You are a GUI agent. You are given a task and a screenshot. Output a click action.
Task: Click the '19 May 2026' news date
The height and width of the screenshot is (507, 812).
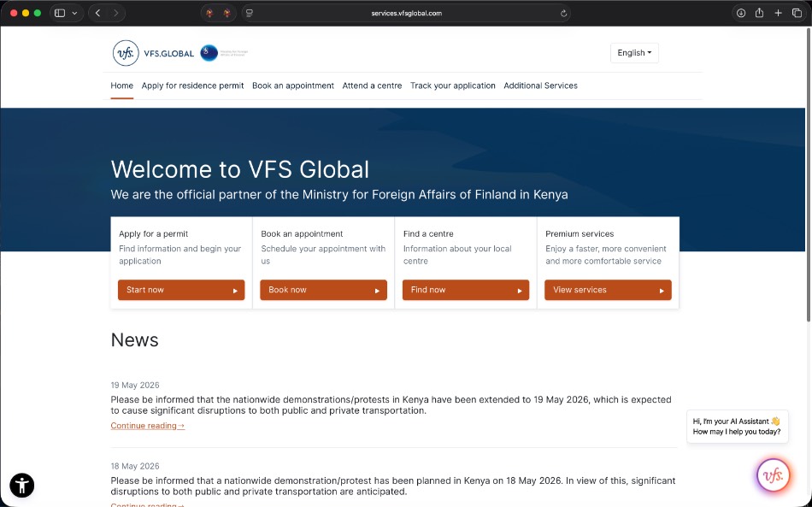(x=135, y=386)
